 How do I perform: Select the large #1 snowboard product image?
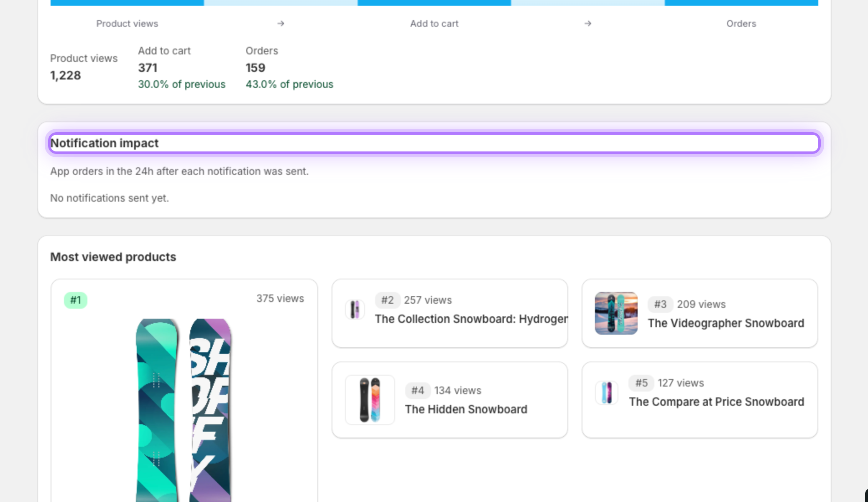click(x=184, y=410)
